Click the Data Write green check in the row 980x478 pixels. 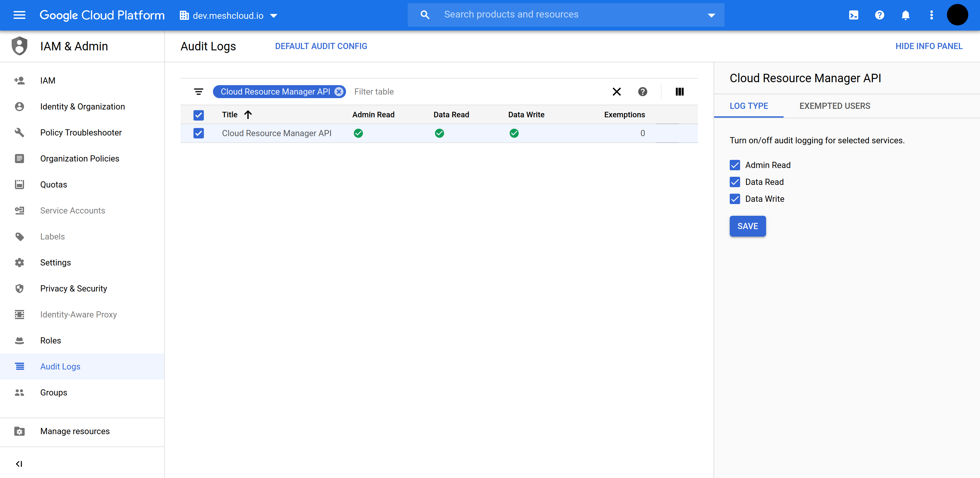coord(514,133)
